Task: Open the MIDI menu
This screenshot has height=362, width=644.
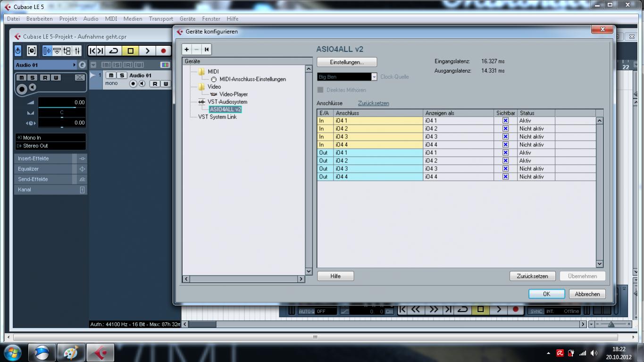Action: (111, 19)
